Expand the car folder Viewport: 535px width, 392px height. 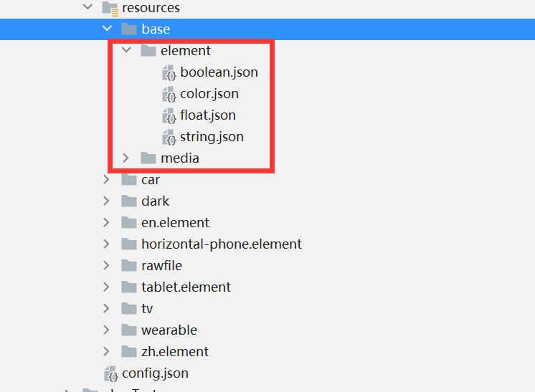[x=106, y=179]
